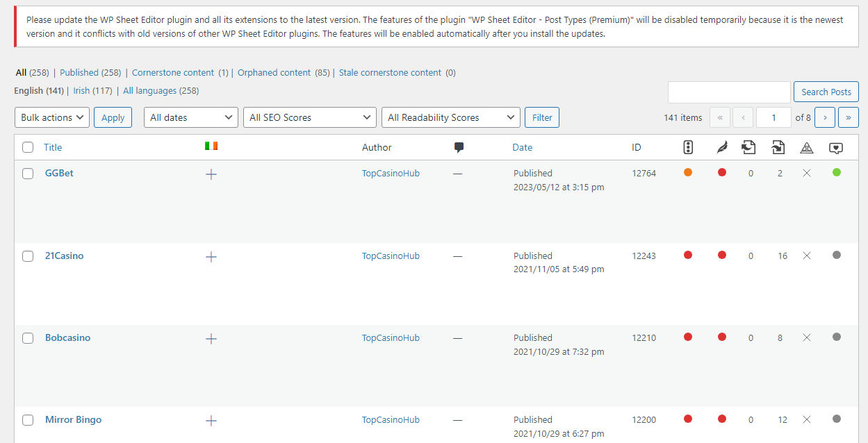Viewport: 868px width, 443px height.
Task: Click 21Casino red readability dot
Action: [722, 255]
